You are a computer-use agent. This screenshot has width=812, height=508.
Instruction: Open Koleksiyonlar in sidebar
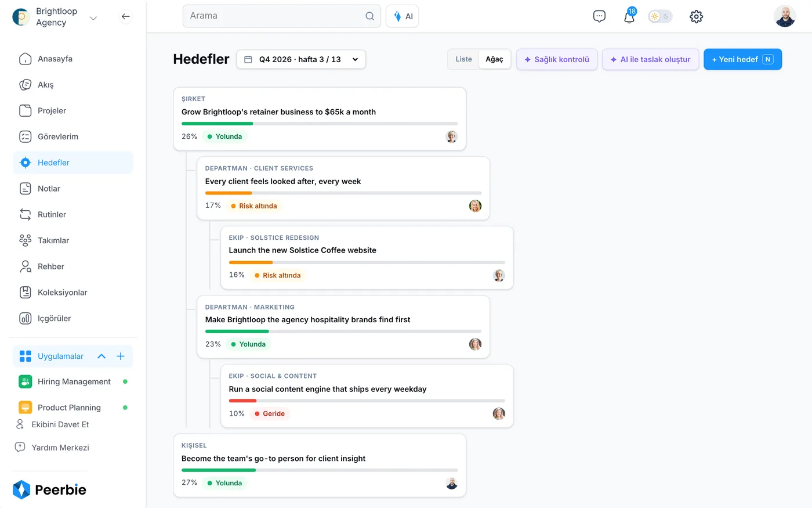73,293
